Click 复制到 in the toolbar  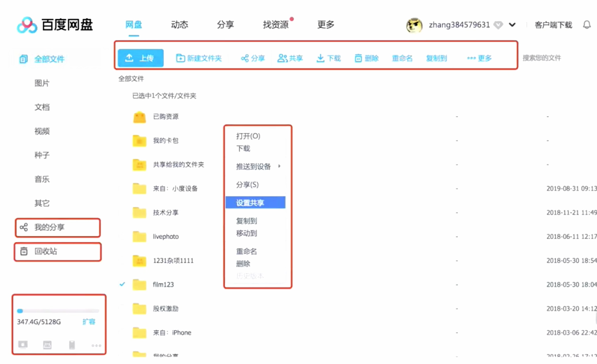tap(436, 58)
